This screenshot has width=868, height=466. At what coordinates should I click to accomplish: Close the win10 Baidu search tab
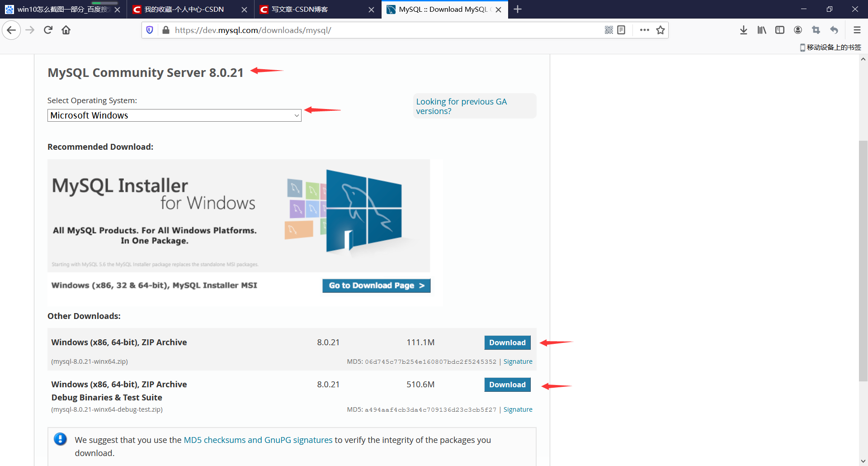point(117,10)
